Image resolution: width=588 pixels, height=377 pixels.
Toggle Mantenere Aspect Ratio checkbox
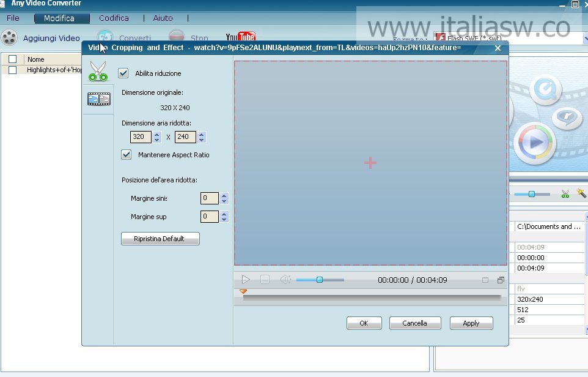click(127, 155)
